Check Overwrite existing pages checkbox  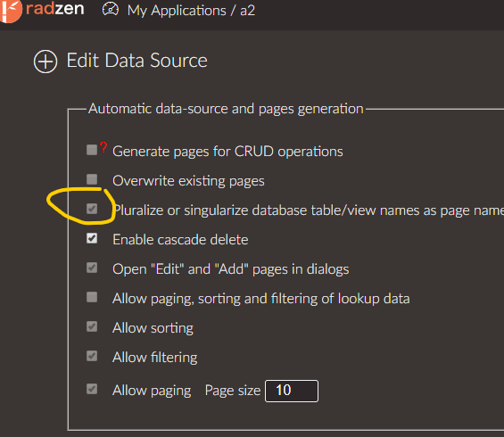coord(92,179)
